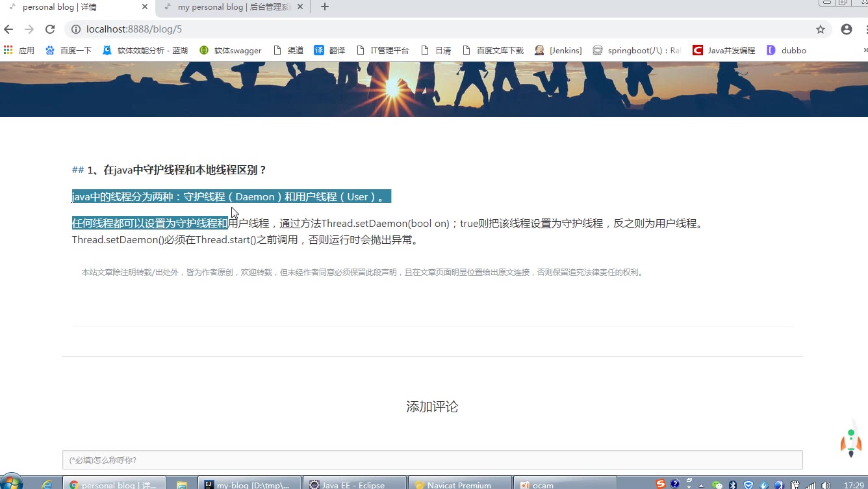This screenshot has height=489, width=868.
Task: Switch to 'my personal blog | 后台管理系' tab
Action: pyautogui.click(x=234, y=7)
